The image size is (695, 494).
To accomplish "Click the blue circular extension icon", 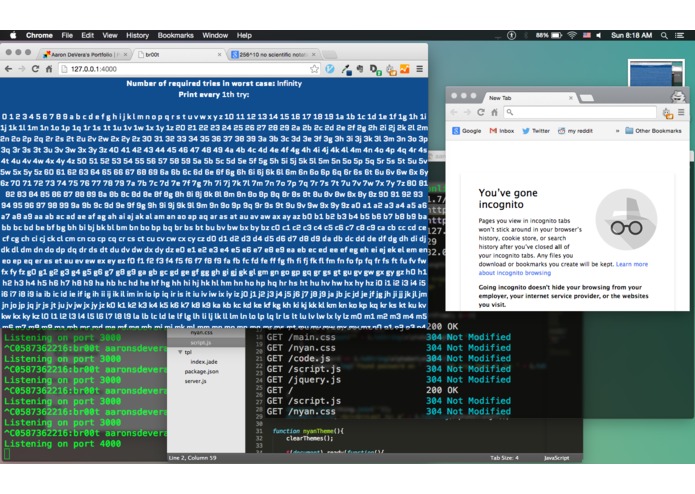I will [x=330, y=69].
